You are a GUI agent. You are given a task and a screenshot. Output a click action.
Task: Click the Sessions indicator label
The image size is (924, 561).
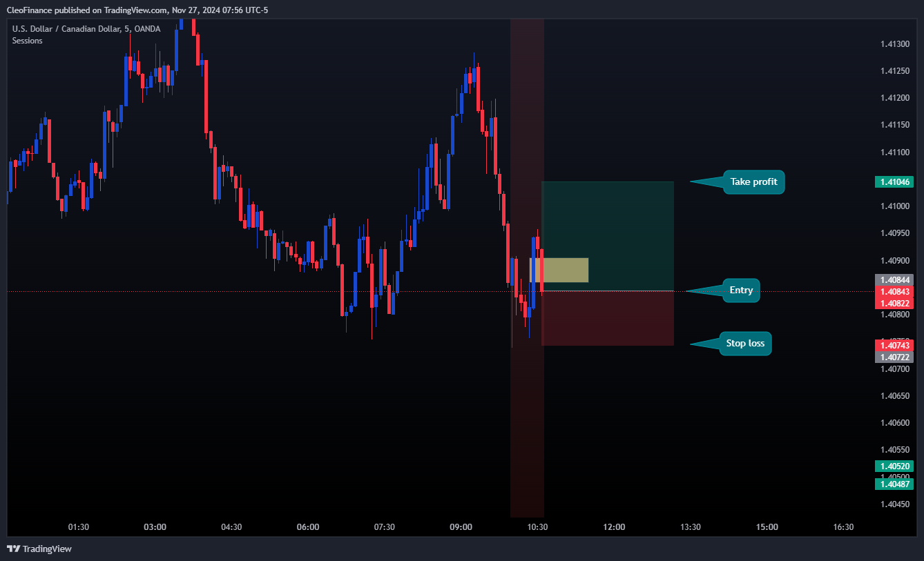27,41
